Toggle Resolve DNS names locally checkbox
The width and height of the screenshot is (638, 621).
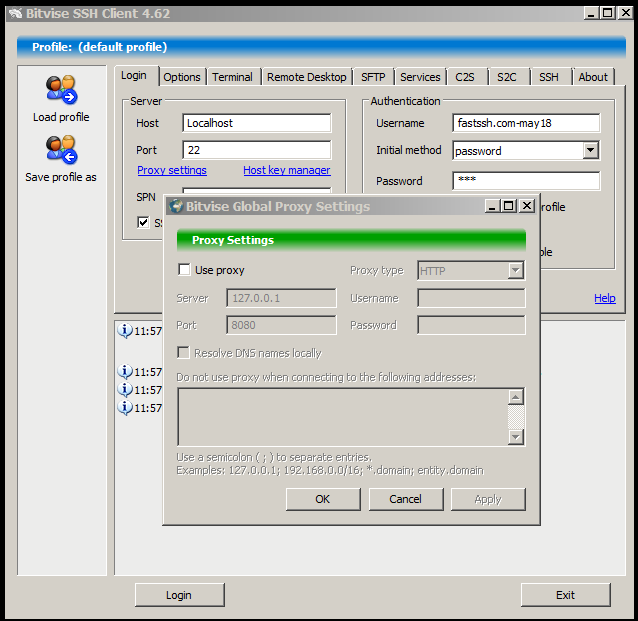click(183, 352)
